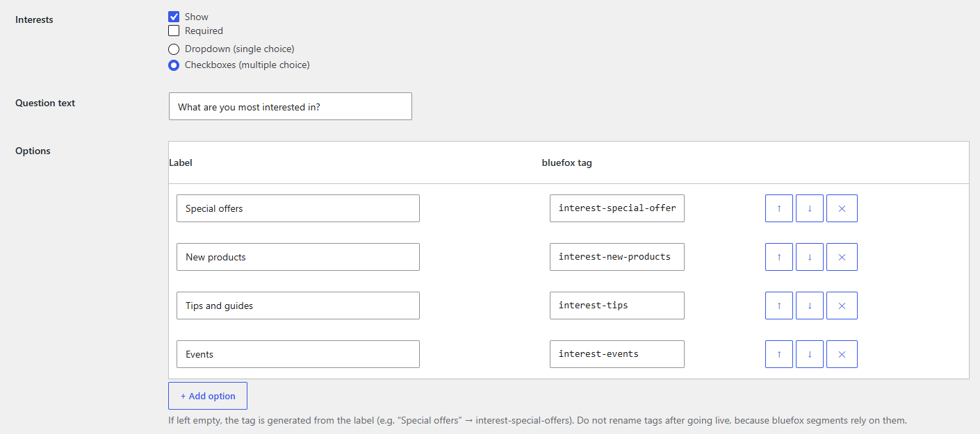Click the Label column header
This screenshot has width=980, height=434.
181,163
